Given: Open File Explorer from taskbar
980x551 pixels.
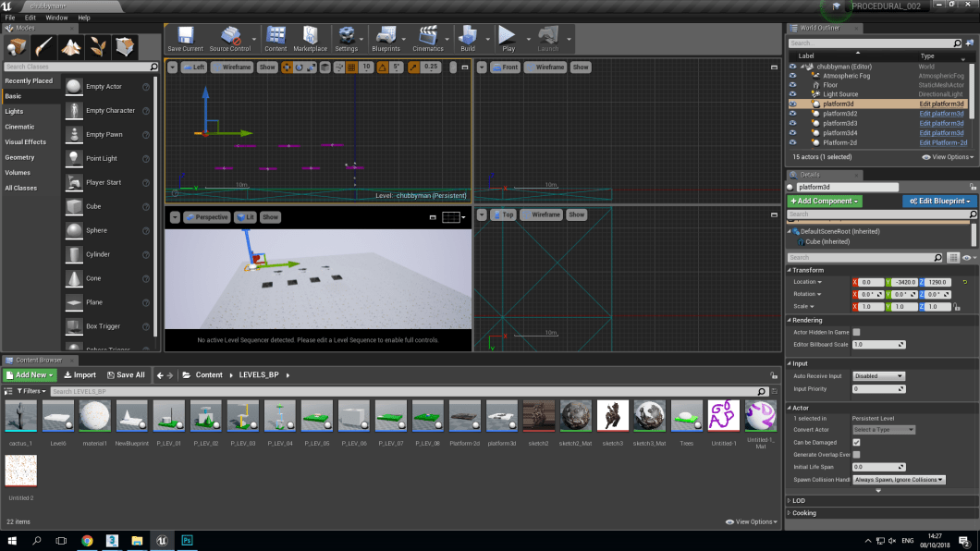Looking at the screenshot, I should [137, 541].
